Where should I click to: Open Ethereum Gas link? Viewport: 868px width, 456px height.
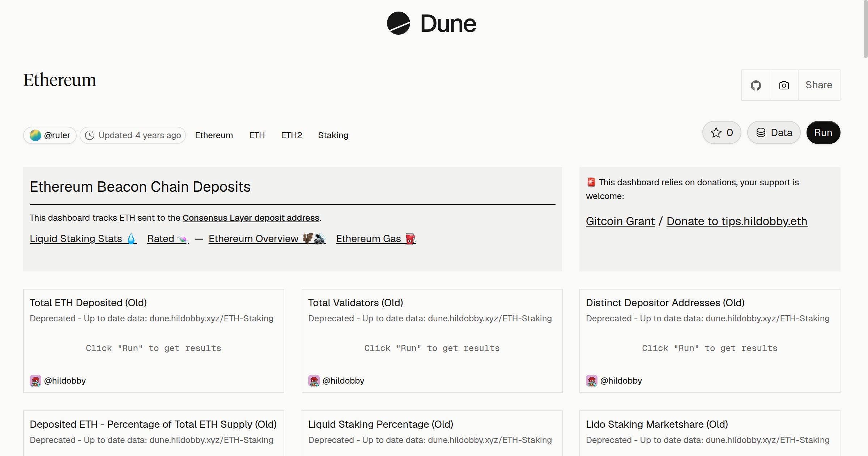[376, 239]
